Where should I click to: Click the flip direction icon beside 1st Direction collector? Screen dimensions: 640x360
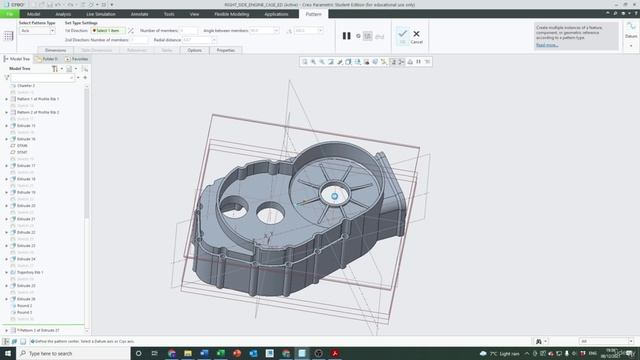[131, 31]
